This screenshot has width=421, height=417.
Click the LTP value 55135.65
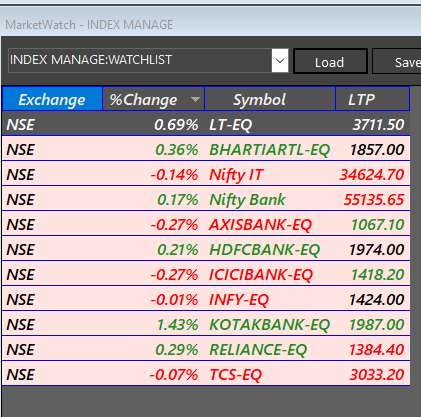[374, 200]
